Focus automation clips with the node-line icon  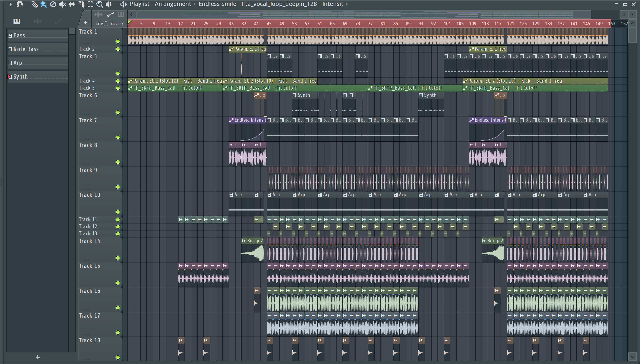(110, 14)
